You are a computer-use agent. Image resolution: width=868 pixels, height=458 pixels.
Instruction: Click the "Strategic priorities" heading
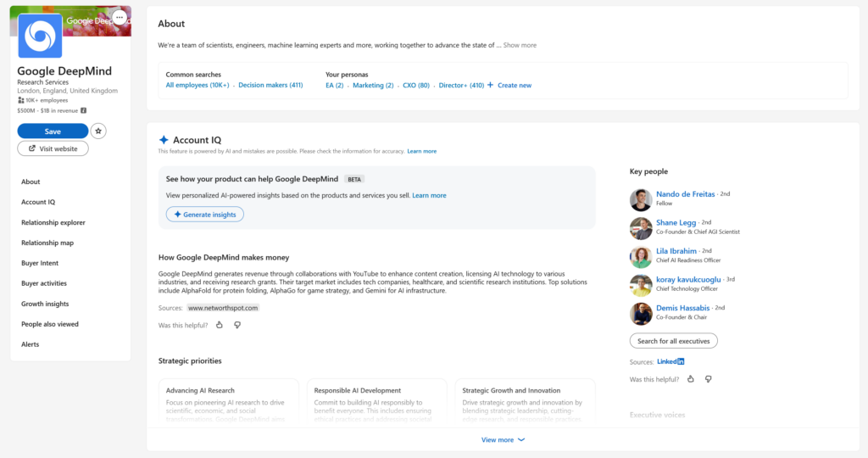coord(190,361)
